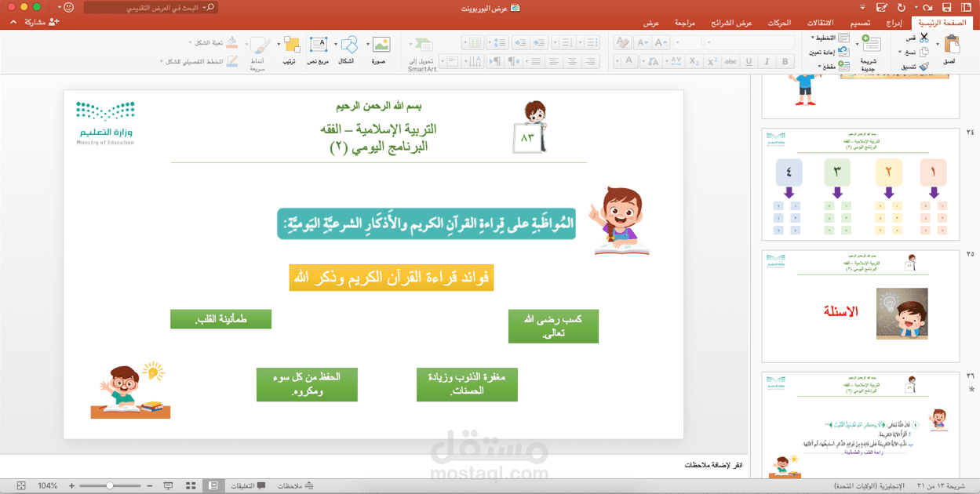Click the Shape Outline (المخطط التفصيلي للشكل) pen icon

pos(231,61)
